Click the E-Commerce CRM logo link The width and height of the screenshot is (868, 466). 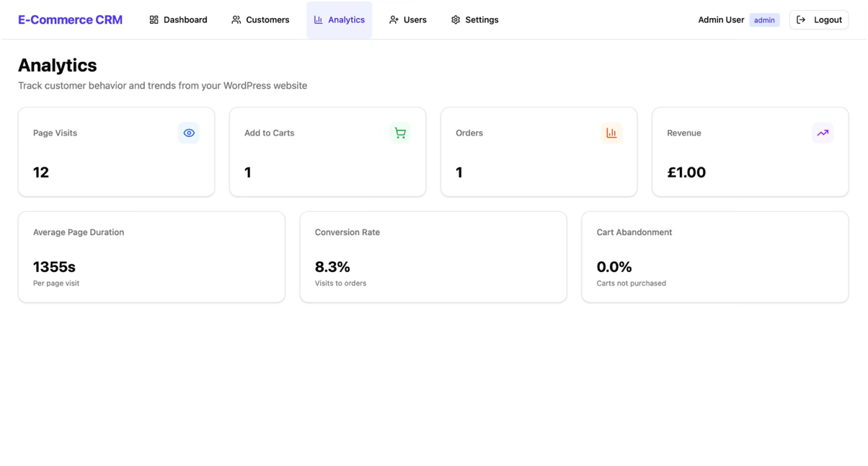click(70, 19)
